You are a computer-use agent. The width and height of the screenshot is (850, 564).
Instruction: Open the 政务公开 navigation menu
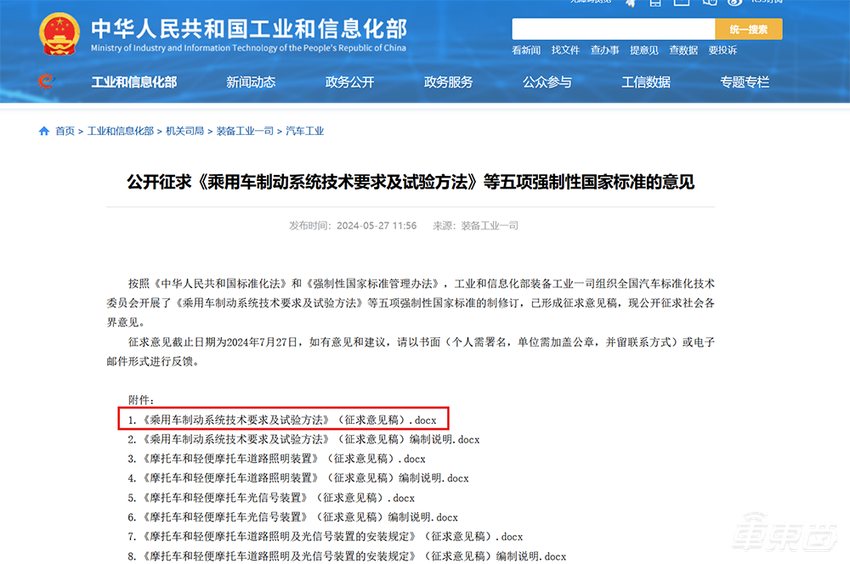pyautogui.click(x=349, y=82)
